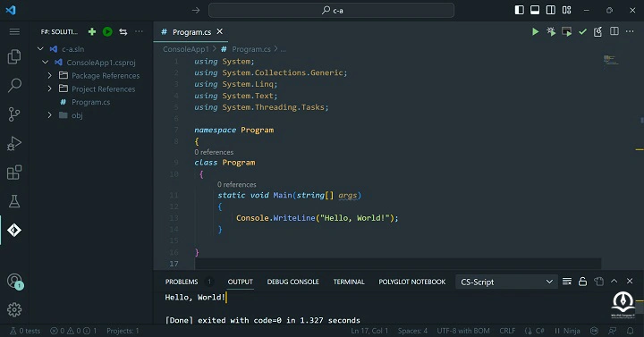Open the Accounts menu

click(15, 282)
